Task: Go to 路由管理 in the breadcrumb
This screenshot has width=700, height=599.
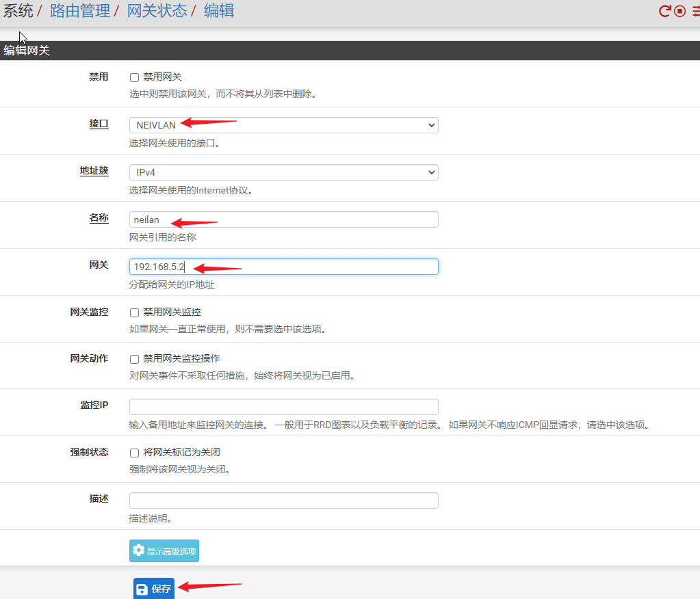Action: point(80,11)
